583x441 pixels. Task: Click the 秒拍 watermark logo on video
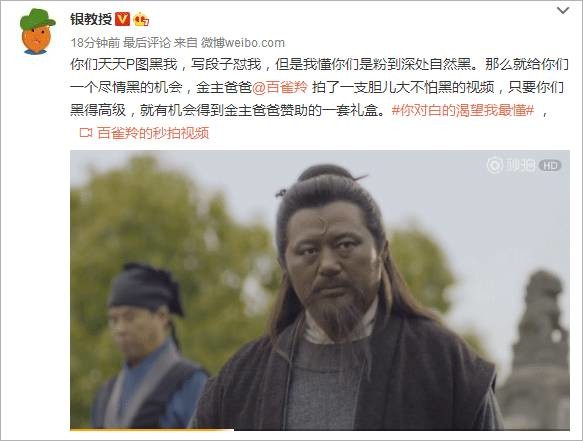511,165
